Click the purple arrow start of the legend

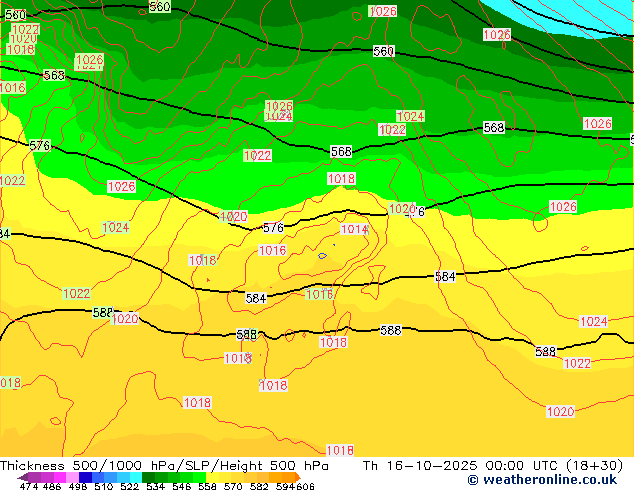(x=23, y=477)
